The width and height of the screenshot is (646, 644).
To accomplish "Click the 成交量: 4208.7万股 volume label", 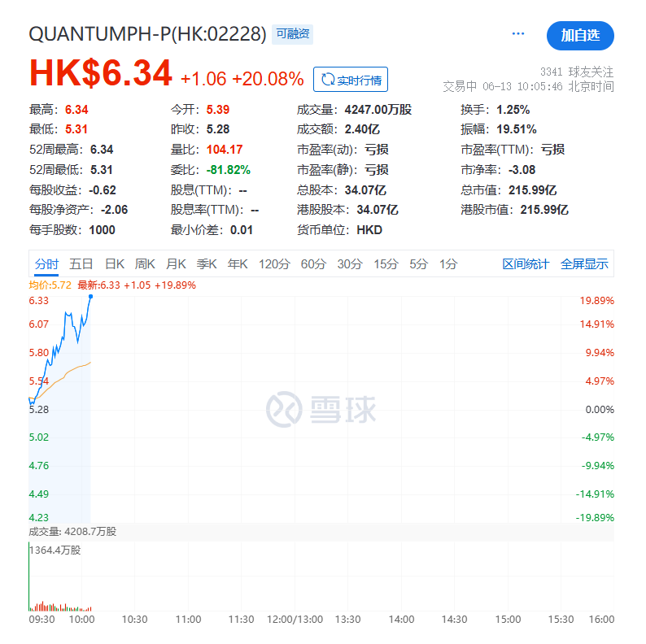I will tap(72, 532).
